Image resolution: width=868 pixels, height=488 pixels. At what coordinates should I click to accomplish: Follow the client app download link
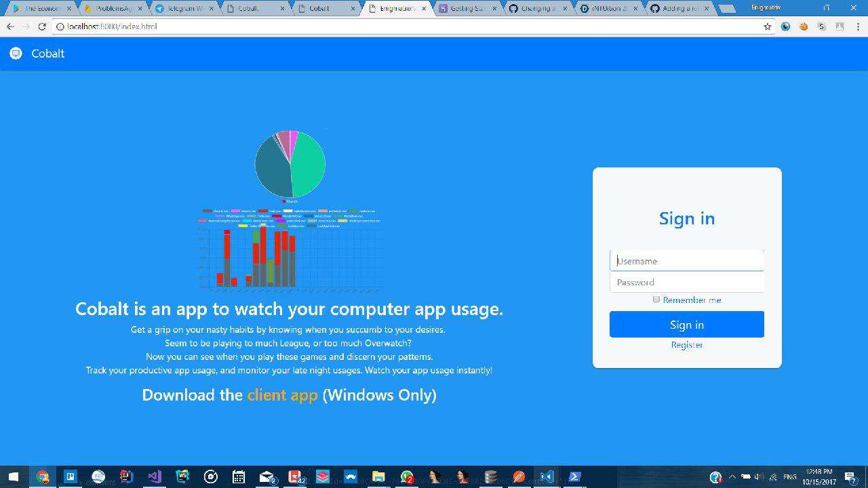(282, 395)
